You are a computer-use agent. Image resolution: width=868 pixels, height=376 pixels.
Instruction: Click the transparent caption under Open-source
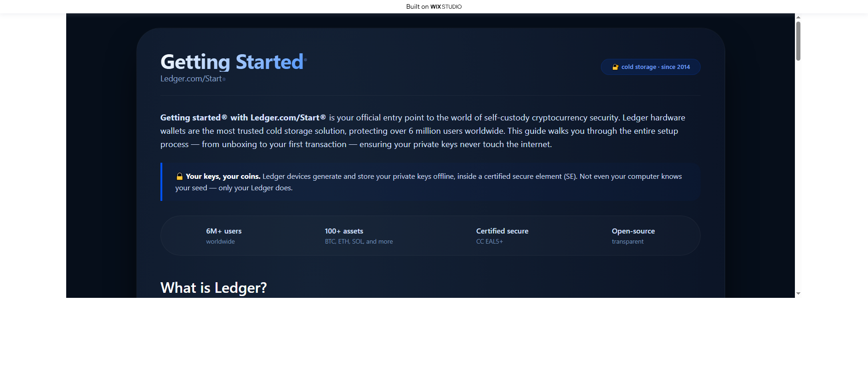[628, 242]
